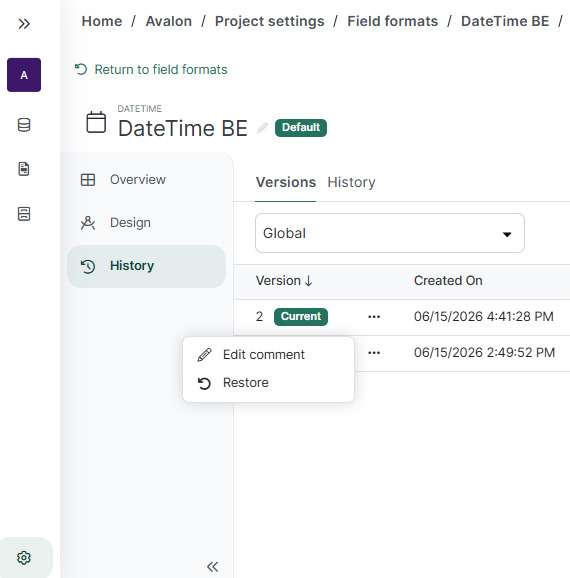This screenshot has width=570, height=578.
Task: Open the Global scope dropdown
Action: coord(390,233)
